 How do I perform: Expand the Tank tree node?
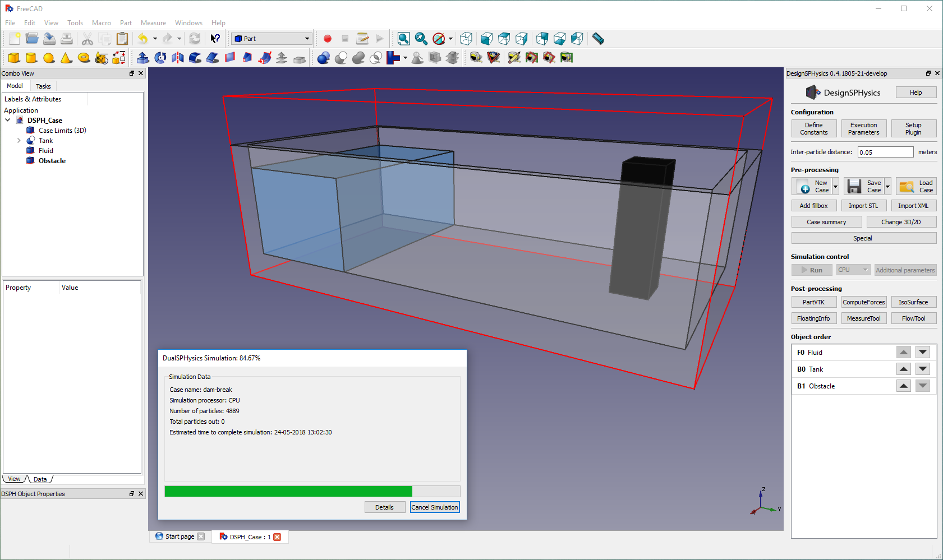19,141
